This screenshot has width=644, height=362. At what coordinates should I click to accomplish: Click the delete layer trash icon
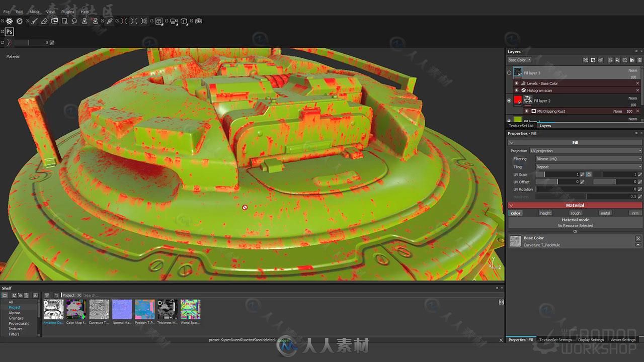[639, 60]
